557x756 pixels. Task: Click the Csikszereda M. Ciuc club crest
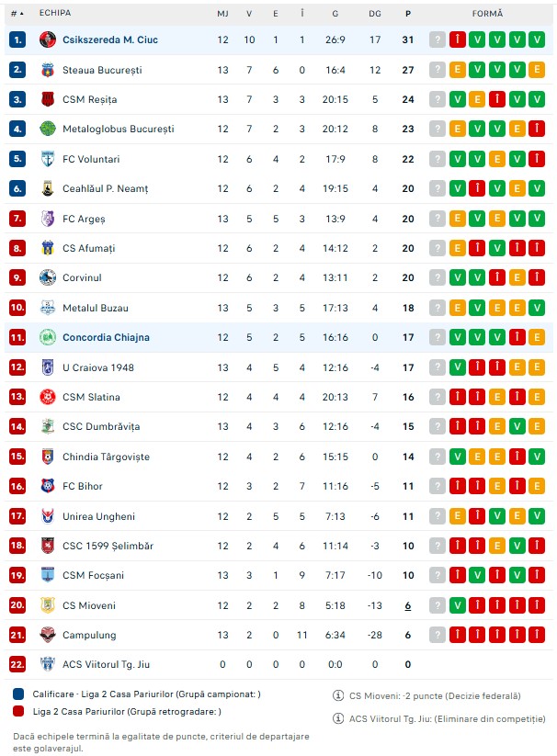[x=48, y=39]
